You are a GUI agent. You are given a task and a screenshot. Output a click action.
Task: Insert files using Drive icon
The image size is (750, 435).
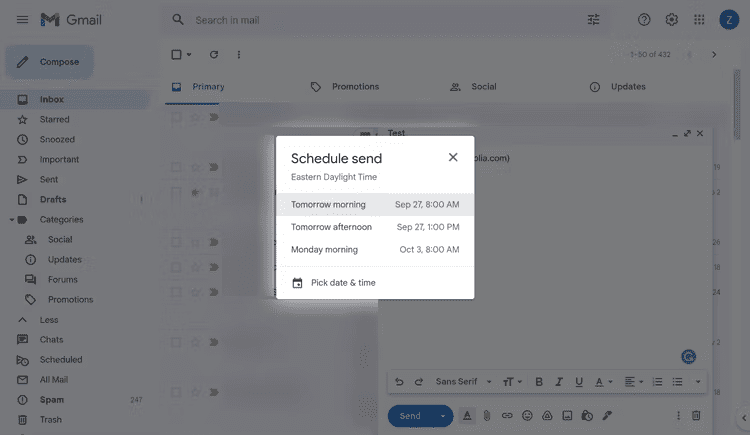click(547, 416)
